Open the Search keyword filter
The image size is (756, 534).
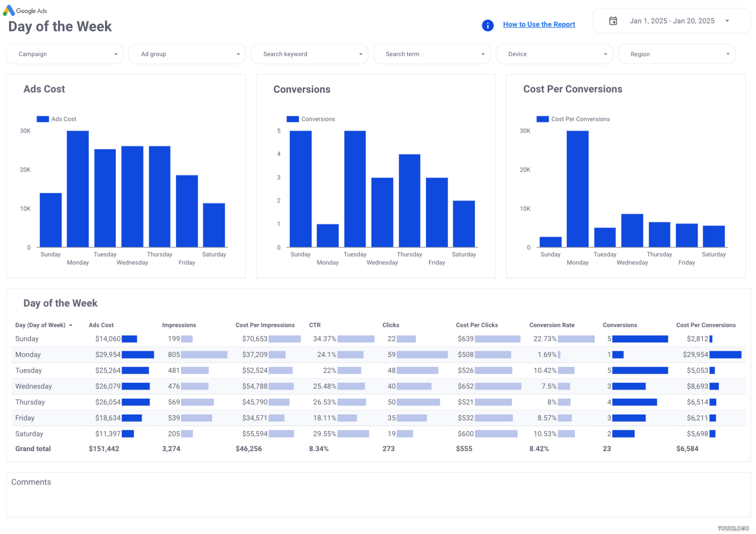310,54
